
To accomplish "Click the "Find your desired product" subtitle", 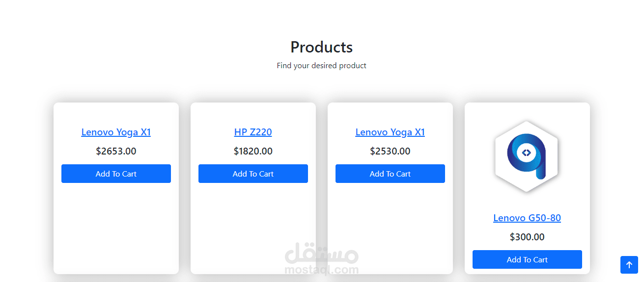I will click(x=321, y=66).
